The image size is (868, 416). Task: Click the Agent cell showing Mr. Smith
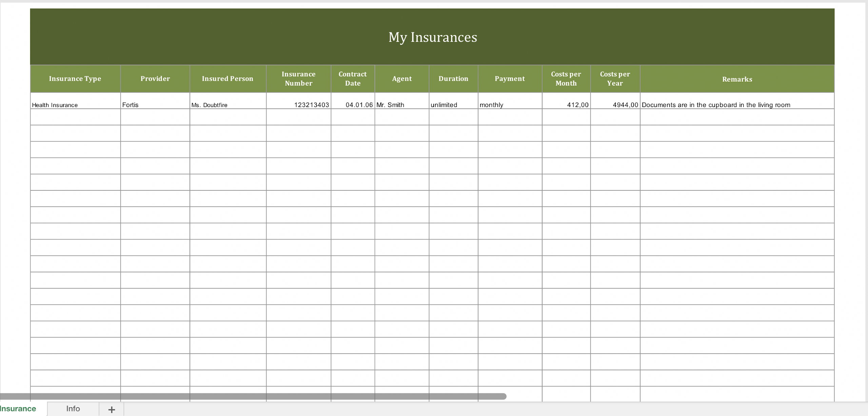402,105
